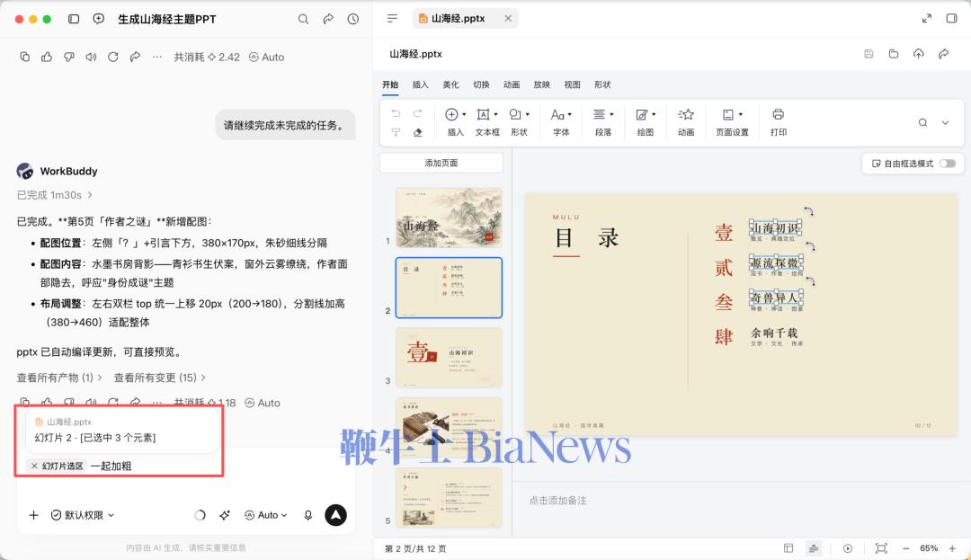
Task: Open 查看所有变更 (15) link
Action: pos(160,378)
